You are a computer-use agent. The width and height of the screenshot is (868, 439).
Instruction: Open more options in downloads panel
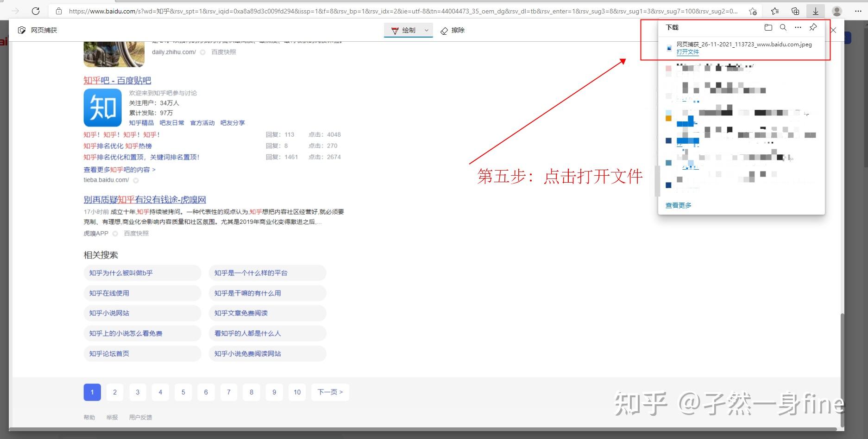pos(798,27)
